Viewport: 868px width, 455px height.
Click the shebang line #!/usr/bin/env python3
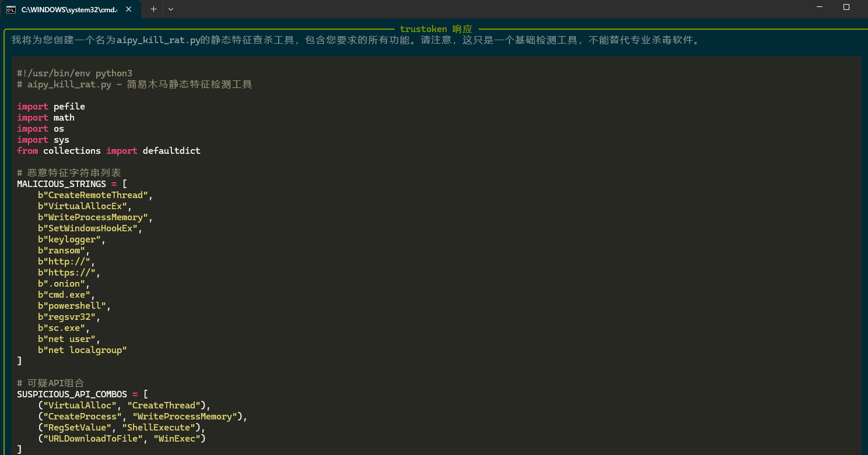point(75,73)
